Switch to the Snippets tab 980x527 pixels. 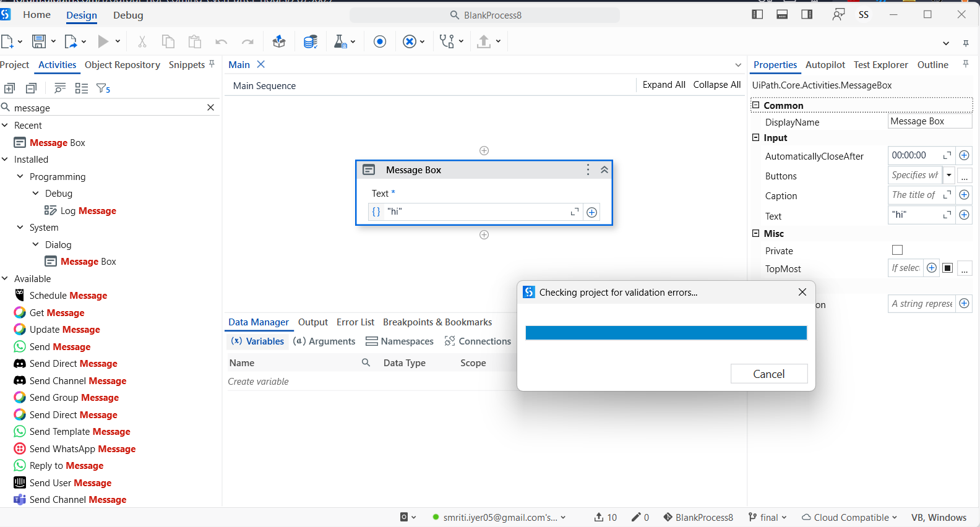pyautogui.click(x=187, y=64)
